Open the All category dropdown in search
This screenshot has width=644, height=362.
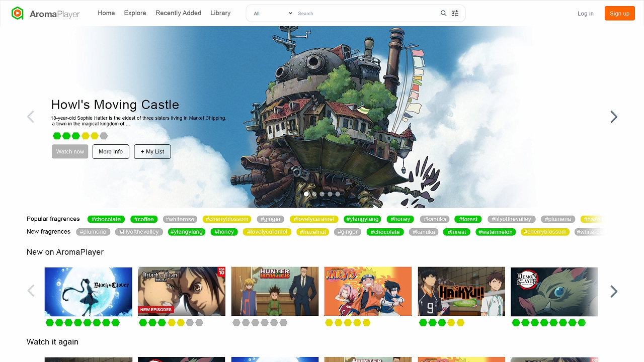coord(272,14)
